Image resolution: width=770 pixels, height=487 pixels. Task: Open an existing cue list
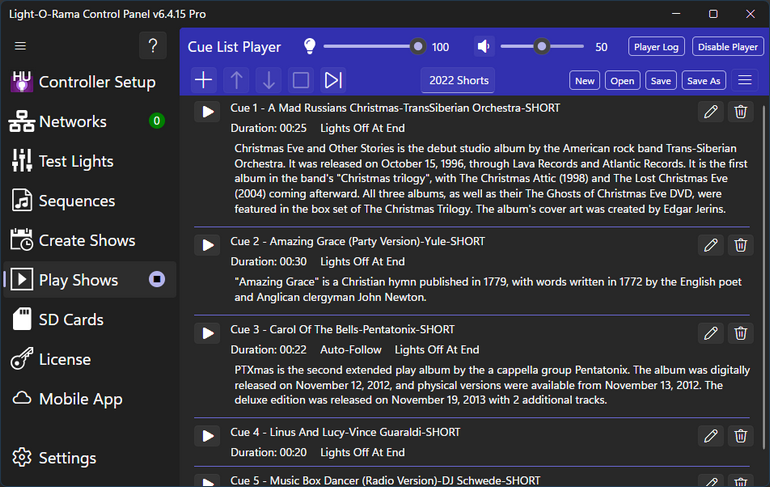622,81
